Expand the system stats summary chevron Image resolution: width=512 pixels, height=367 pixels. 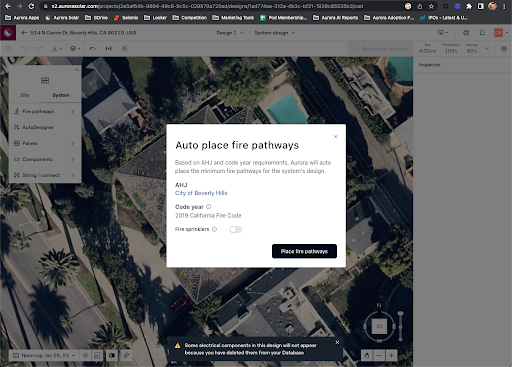pos(487,49)
